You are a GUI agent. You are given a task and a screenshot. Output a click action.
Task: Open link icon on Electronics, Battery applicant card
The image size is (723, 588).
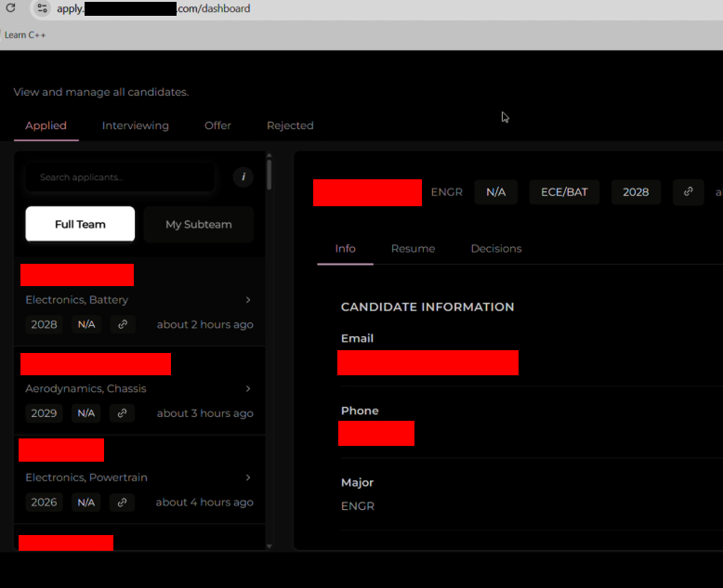123,324
